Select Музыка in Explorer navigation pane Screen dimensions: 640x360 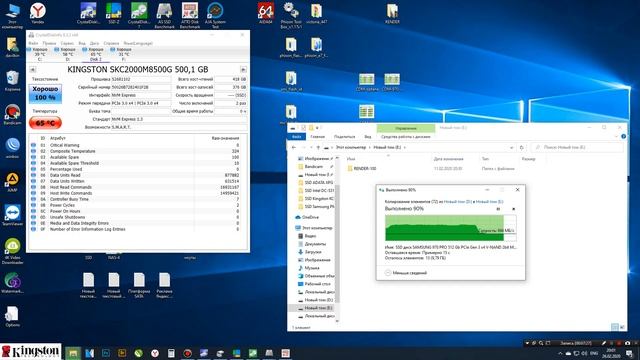(x=308, y=268)
